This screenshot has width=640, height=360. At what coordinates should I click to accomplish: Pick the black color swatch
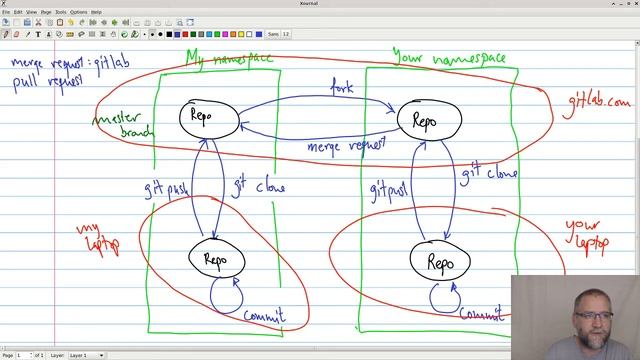[x=169, y=34]
